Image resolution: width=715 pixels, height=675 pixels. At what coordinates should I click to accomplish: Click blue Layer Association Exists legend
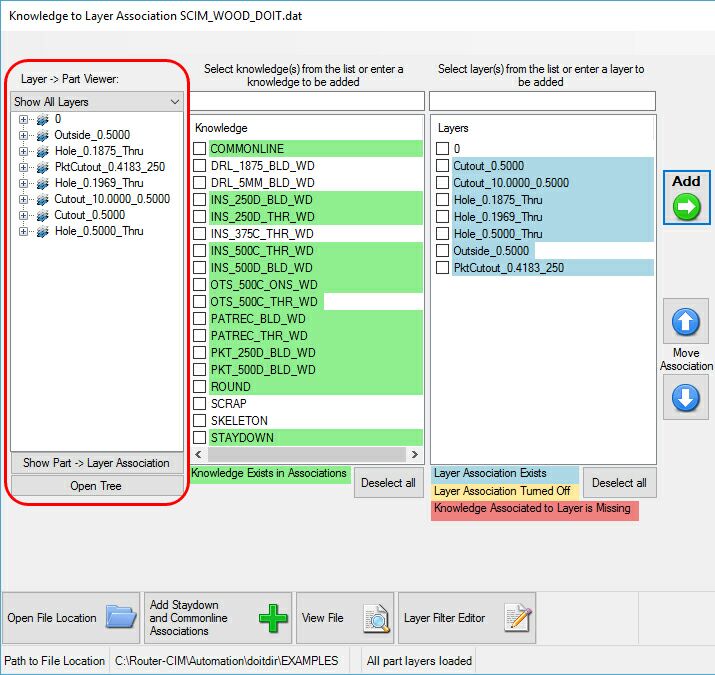click(505, 474)
